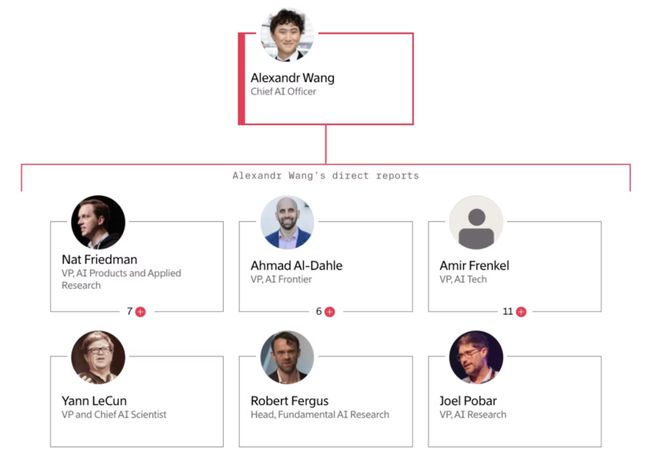The width and height of the screenshot is (660, 460).
Task: Click Amir Frenkel's placeholder avatar icon
Action: point(476,222)
